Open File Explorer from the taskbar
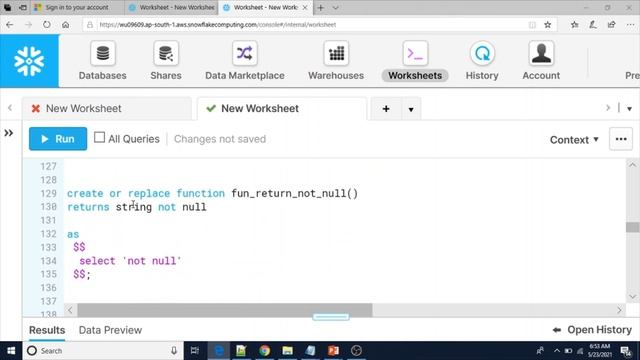This screenshot has width=640, height=360. point(287,351)
